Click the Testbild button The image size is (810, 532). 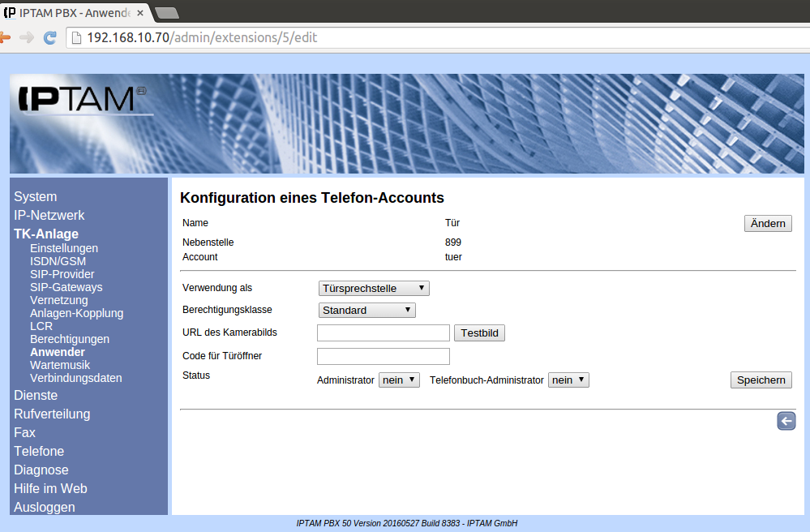(x=479, y=332)
